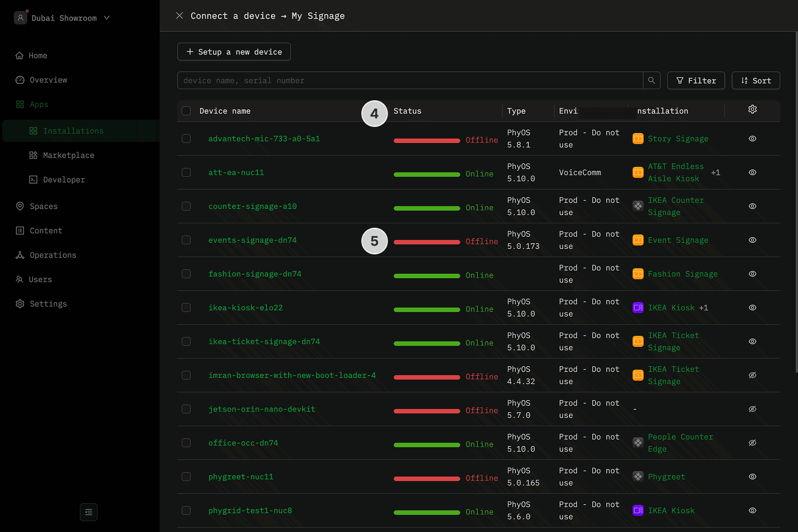
Task: Tick the checkbox for phygreet-nuc11
Action: [x=186, y=477]
